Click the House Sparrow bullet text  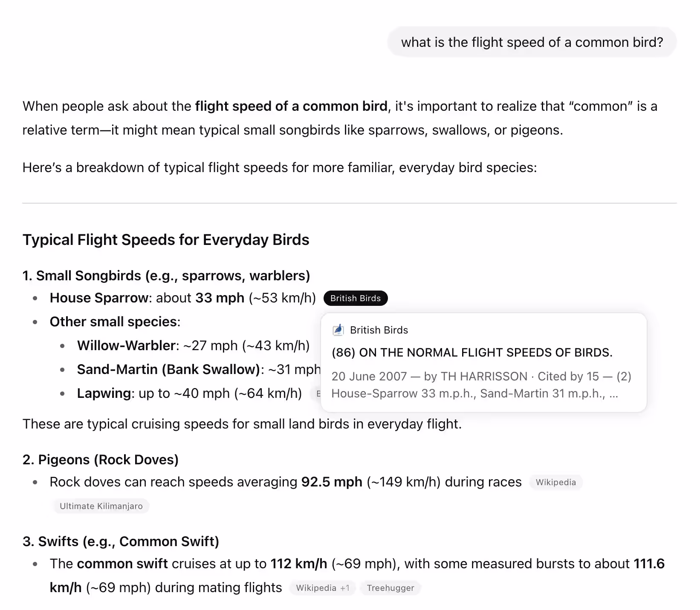[183, 298]
